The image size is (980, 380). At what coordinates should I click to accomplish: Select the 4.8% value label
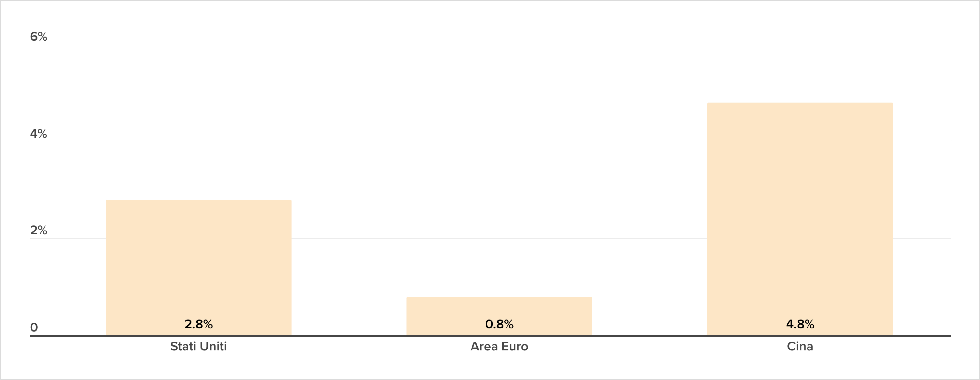point(800,324)
